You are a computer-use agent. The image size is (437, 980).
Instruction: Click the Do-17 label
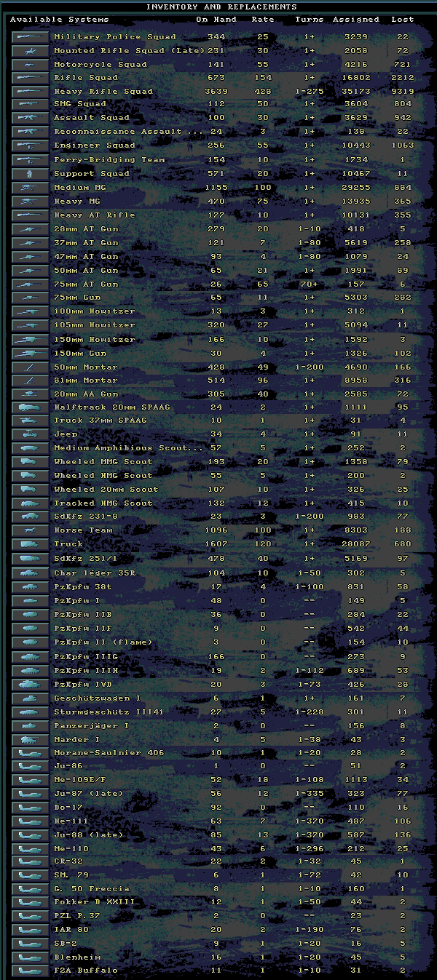tap(68, 808)
